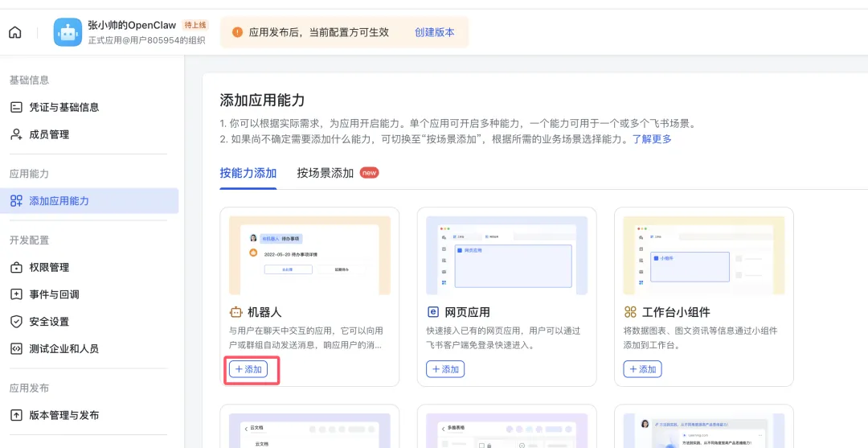Click the 云文档 card preview thumbnail

(309, 430)
